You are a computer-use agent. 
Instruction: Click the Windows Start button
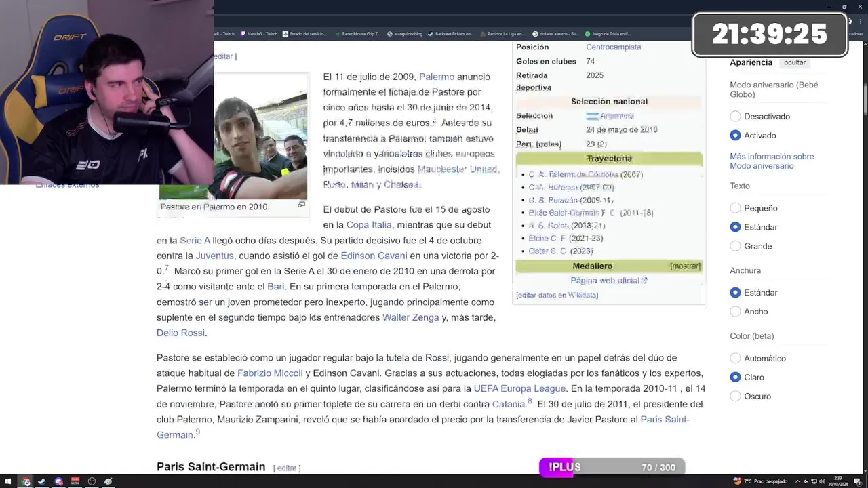(8, 482)
